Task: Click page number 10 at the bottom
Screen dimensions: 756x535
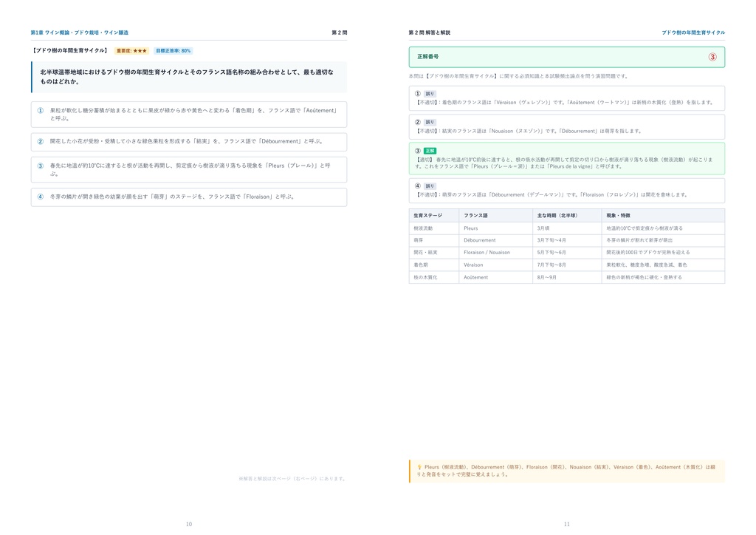Action: point(189,524)
